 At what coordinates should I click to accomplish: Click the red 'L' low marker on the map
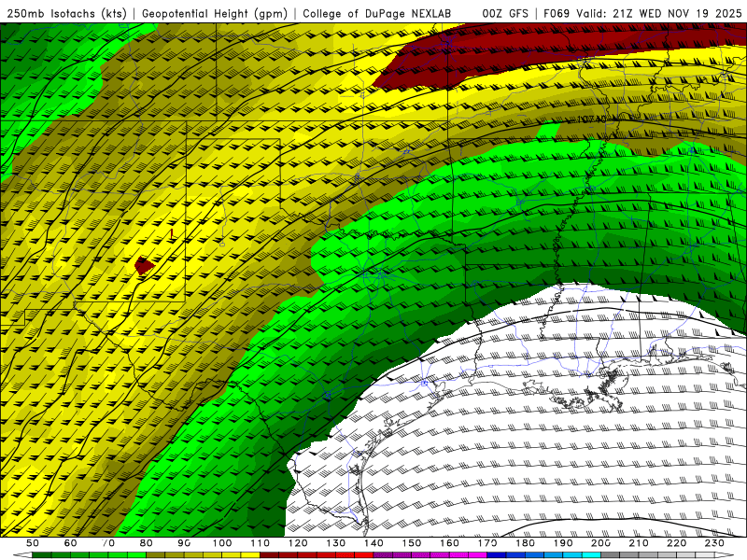click(x=172, y=234)
